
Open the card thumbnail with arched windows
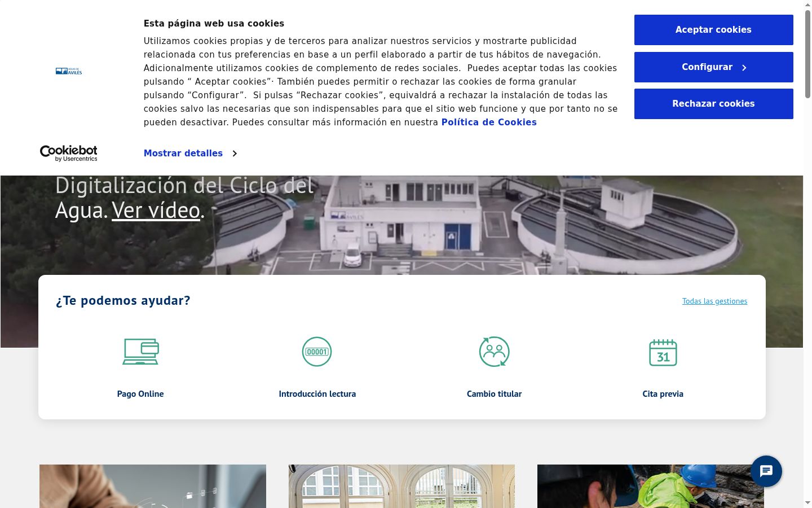pyautogui.click(x=401, y=486)
